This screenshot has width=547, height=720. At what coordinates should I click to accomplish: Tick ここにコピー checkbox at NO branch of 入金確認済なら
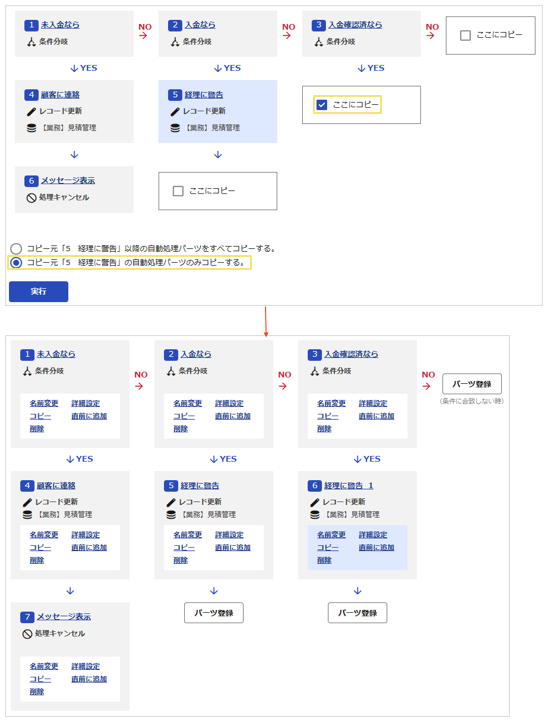[465, 35]
